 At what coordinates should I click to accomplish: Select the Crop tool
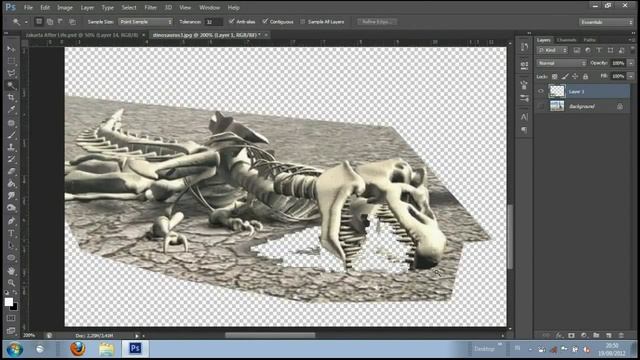pos(11,98)
